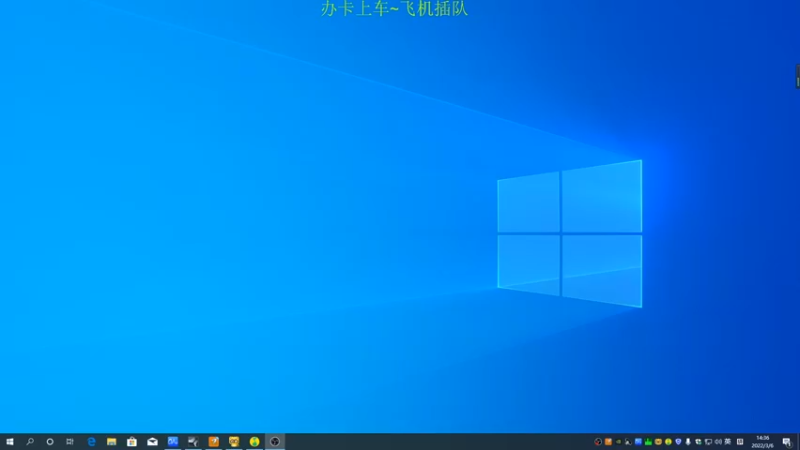Open Action Center notifications
The width and height of the screenshot is (800, 450).
point(787,442)
